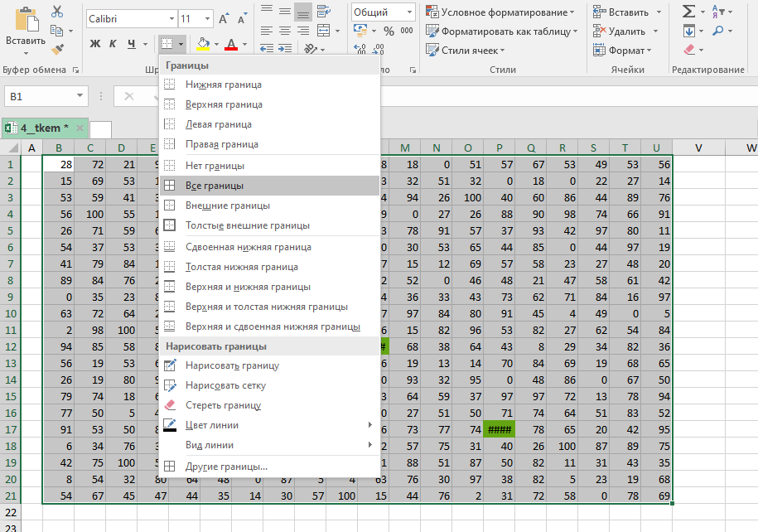Expand the Условное форматирование dropdown
The height and width of the screenshot is (532, 758).
tap(501, 12)
